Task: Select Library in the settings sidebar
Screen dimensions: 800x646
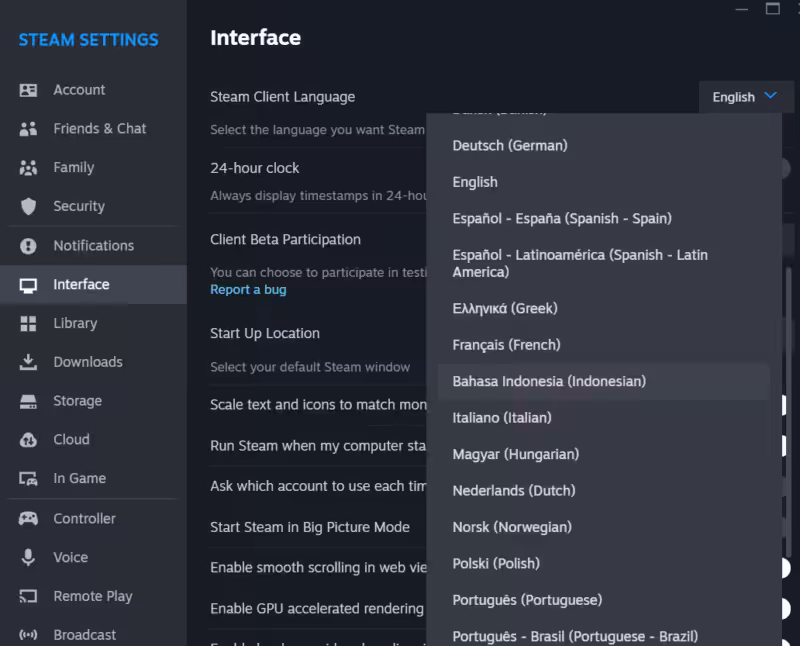Action: point(93,324)
